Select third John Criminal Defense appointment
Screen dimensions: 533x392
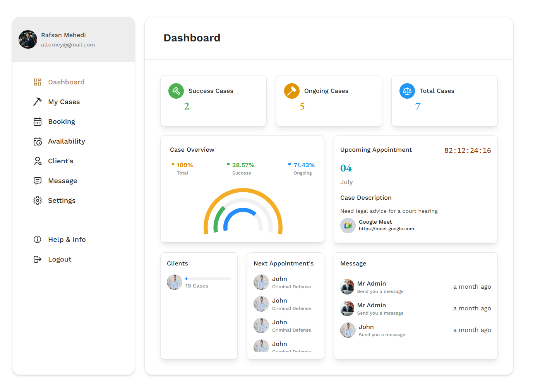[285, 325]
